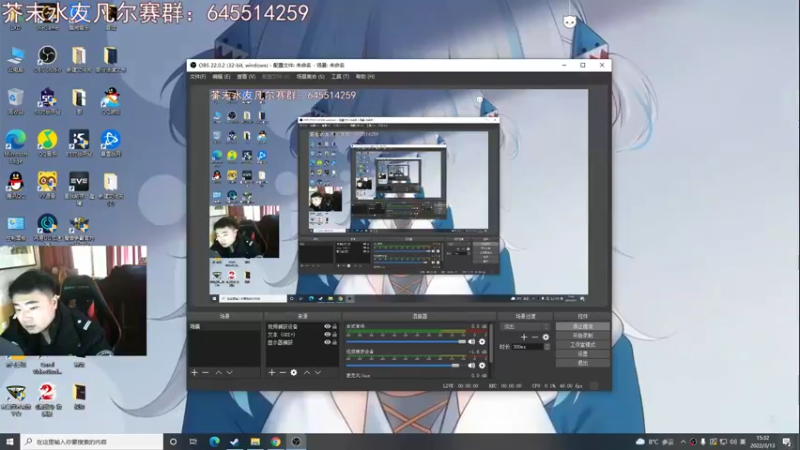Open Recycle Bin desktop icon

tap(15, 101)
